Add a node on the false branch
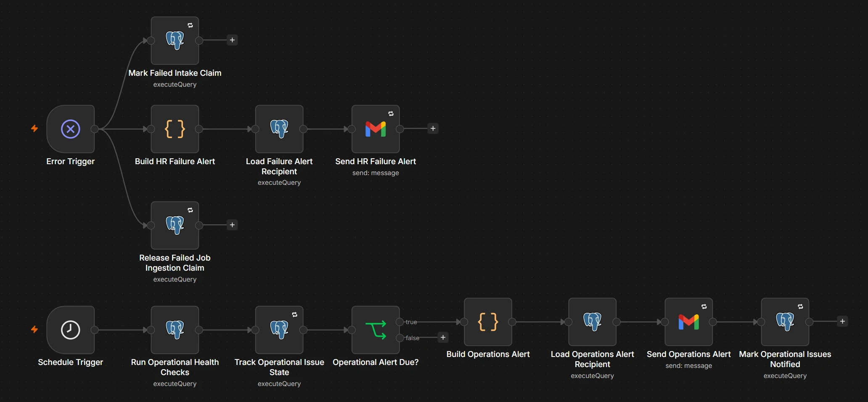Screen dimensions: 868x402 (x=443, y=338)
